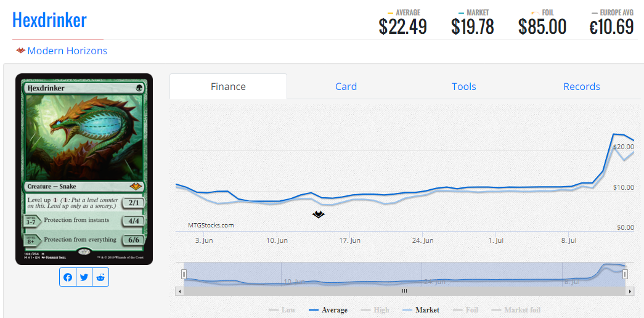Screen dimensions: 644x318
Task: Click the chart scrollbar thumb grip
Action: [x=404, y=291]
